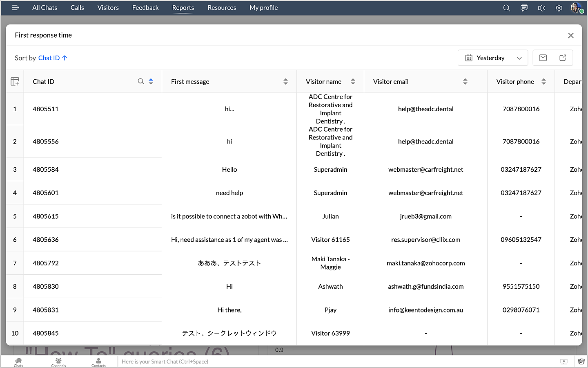Open the hamburger navigation menu
This screenshot has width=588, height=368.
tap(16, 8)
